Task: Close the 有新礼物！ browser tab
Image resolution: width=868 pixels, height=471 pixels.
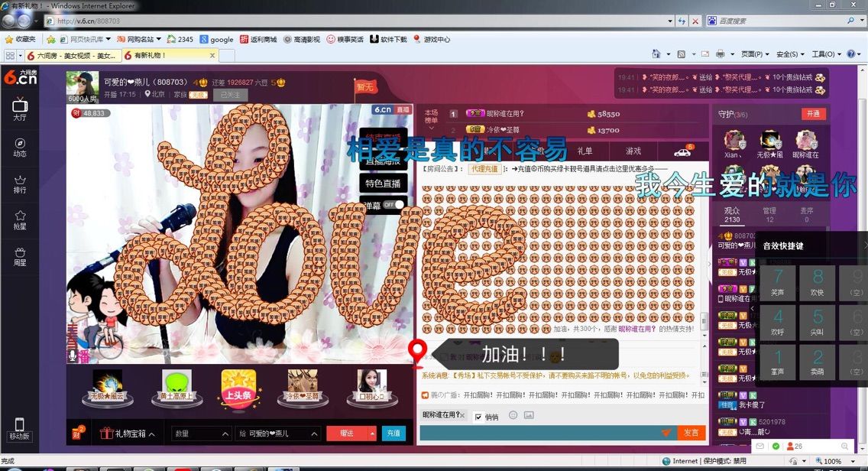Action: [x=212, y=55]
